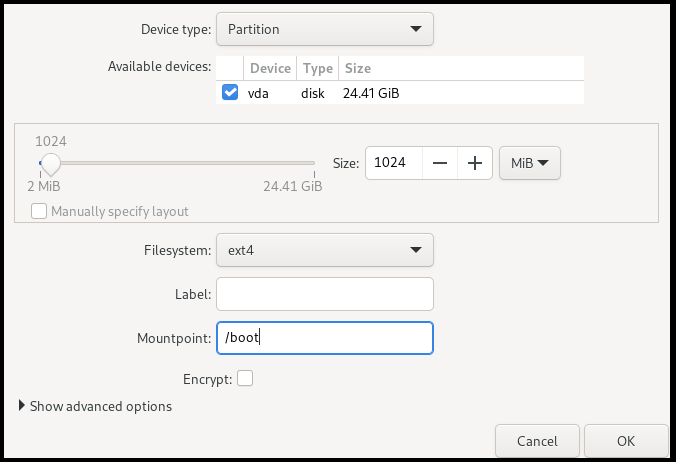Click the Size column header in devices table

tap(357, 68)
